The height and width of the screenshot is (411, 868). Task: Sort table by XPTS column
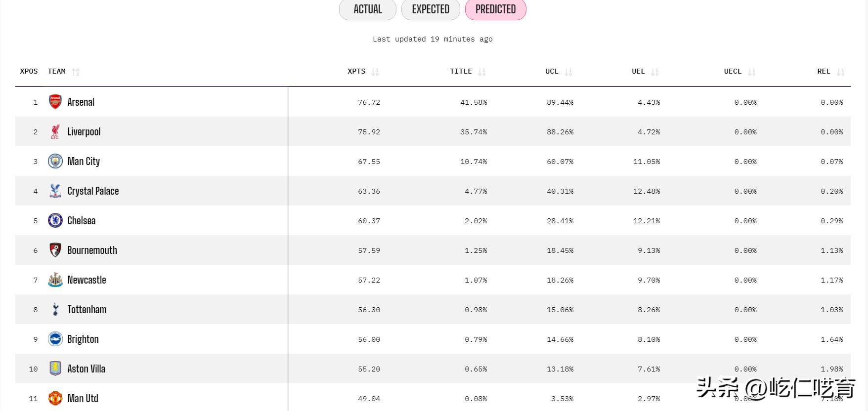[375, 72]
